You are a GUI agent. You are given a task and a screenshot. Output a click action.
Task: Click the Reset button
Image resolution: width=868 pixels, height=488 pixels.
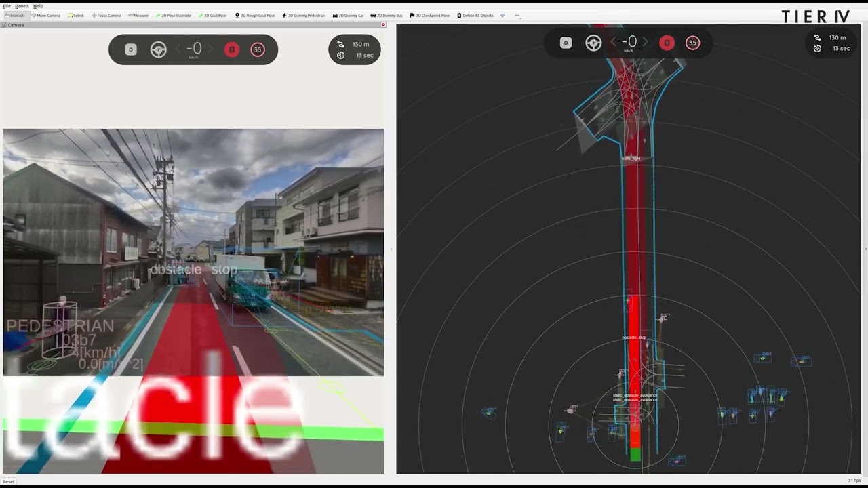click(9, 481)
